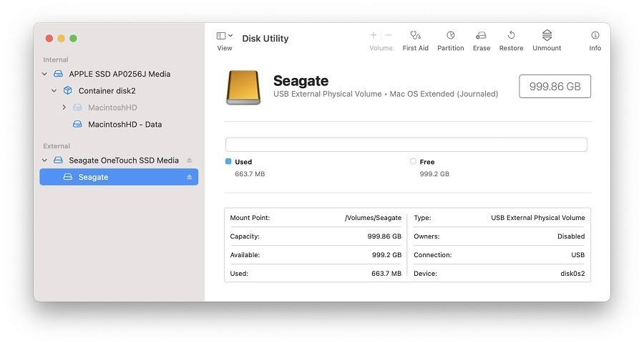
Task: Select MacintoshHD - Data in sidebar
Action: [x=125, y=125]
